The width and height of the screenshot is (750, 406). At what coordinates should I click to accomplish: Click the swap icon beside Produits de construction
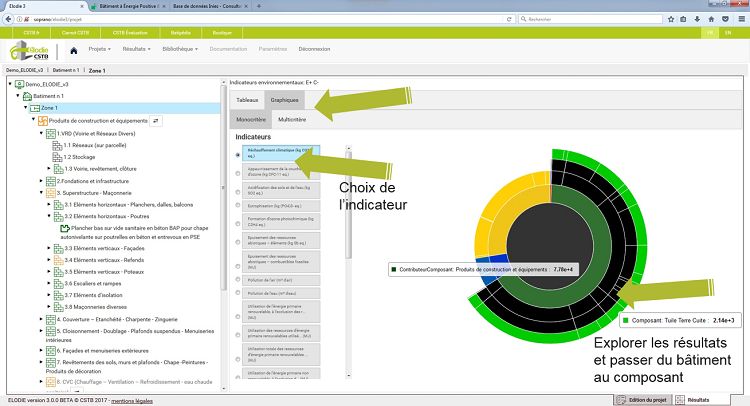coord(155,121)
